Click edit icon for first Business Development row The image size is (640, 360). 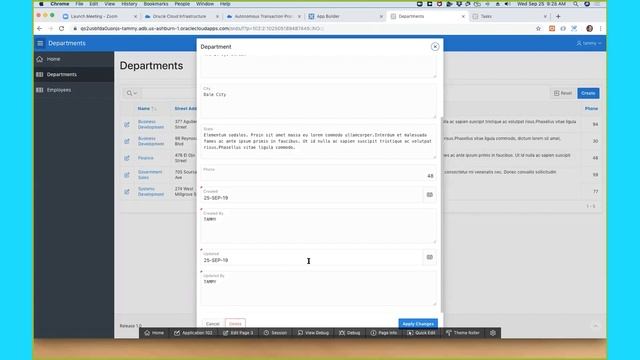click(x=127, y=124)
